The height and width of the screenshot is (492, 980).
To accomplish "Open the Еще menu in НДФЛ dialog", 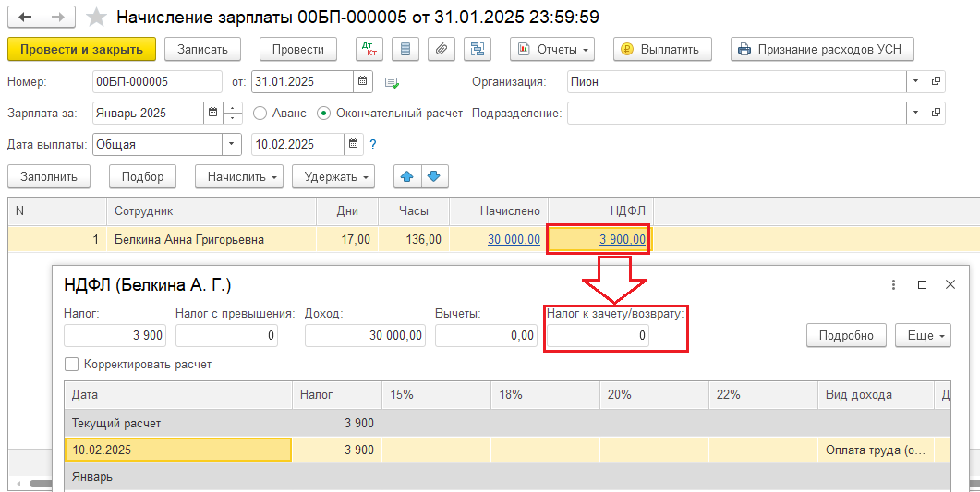I will coord(923,335).
